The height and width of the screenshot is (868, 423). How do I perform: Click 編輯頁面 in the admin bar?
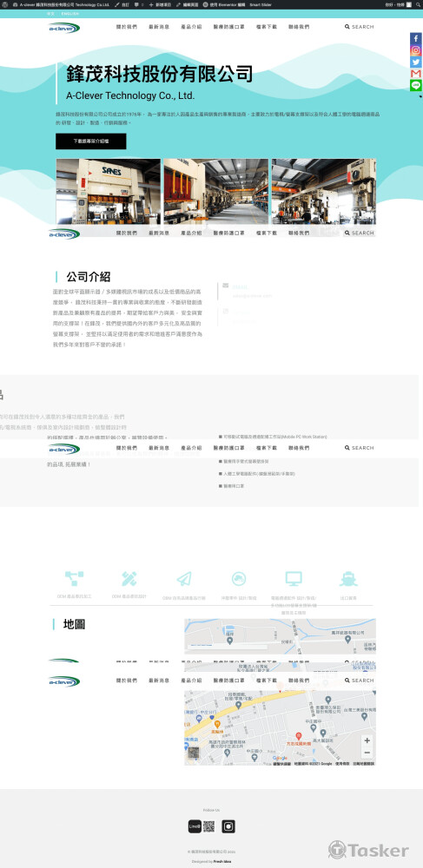(x=187, y=3)
